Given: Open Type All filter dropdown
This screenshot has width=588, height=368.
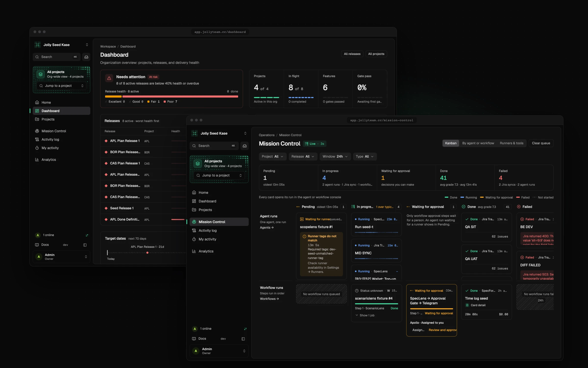Looking at the screenshot, I should click(x=365, y=157).
